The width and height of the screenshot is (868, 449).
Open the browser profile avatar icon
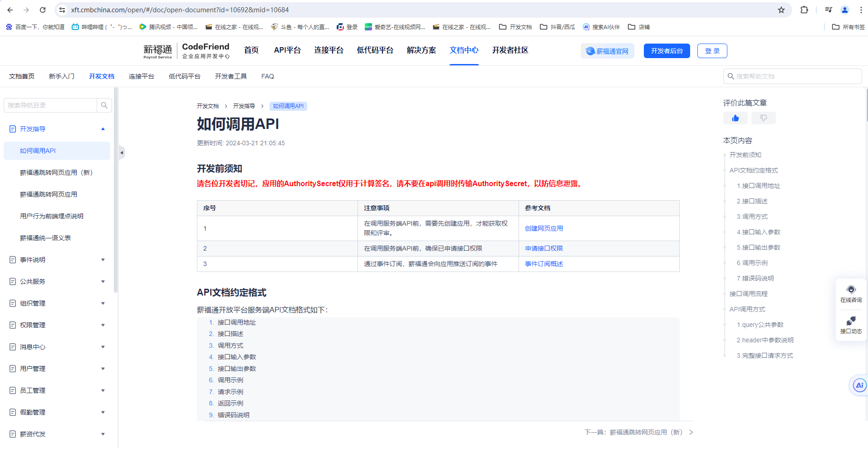point(845,10)
